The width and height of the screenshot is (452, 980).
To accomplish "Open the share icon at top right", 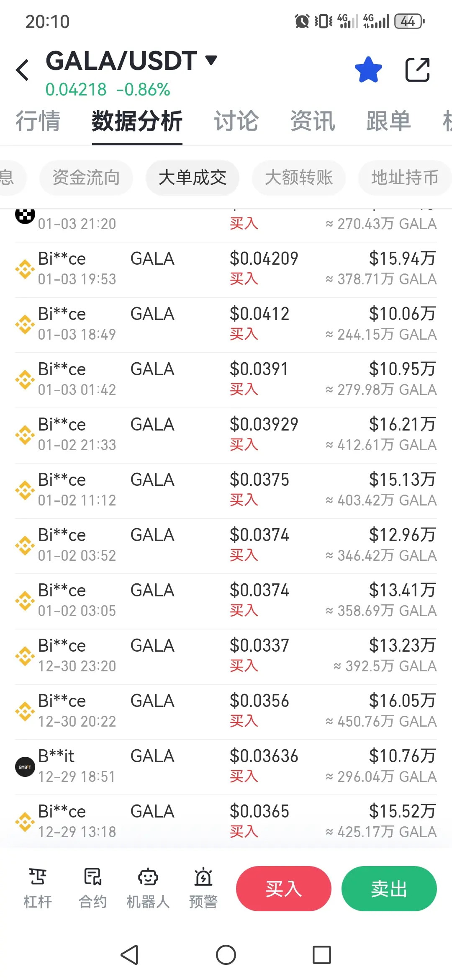I will (418, 70).
